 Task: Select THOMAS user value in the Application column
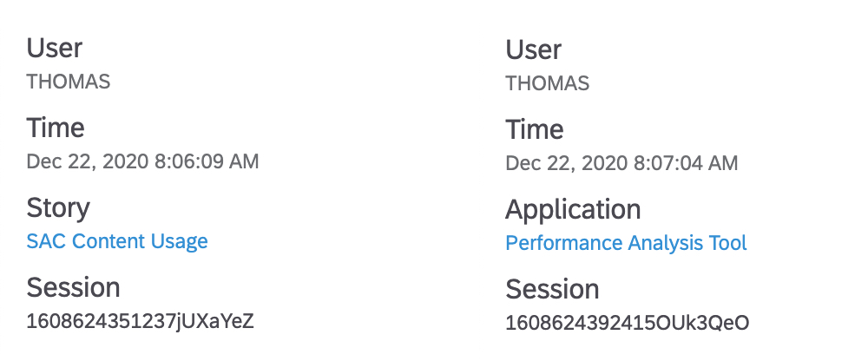[547, 83]
